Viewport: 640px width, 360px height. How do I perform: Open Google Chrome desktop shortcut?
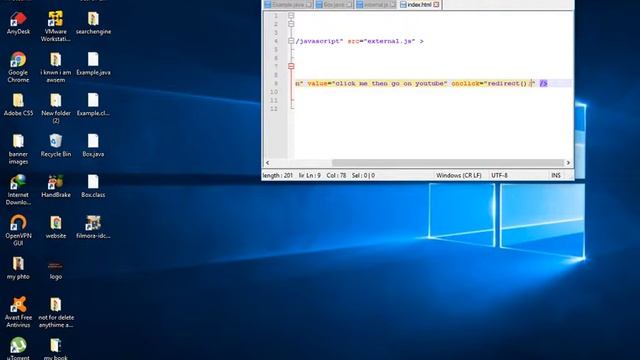[18, 67]
